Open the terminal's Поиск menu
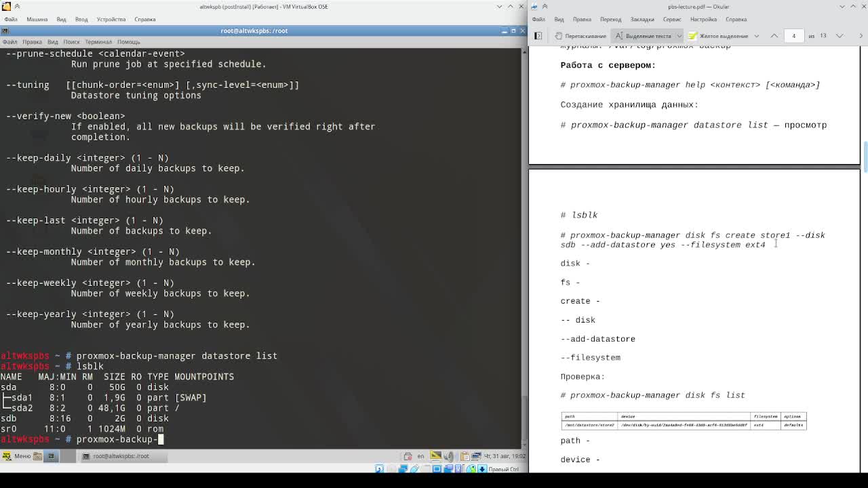868x488 pixels. click(71, 41)
